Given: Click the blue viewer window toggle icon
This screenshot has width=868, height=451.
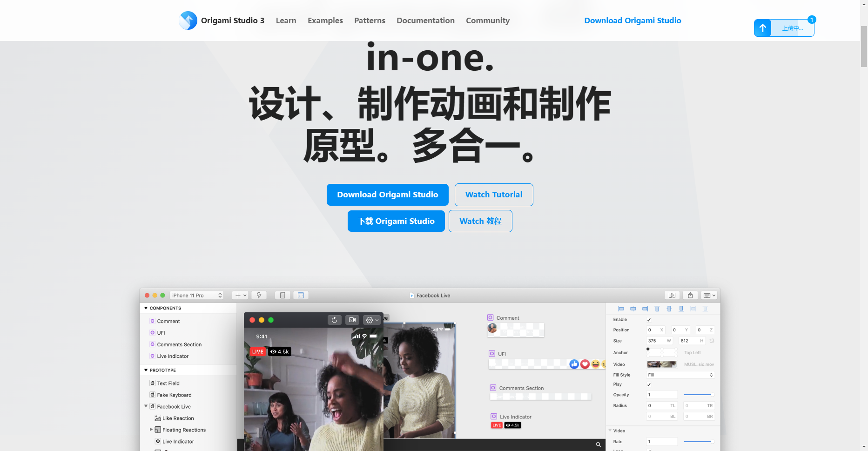Looking at the screenshot, I should (301, 295).
